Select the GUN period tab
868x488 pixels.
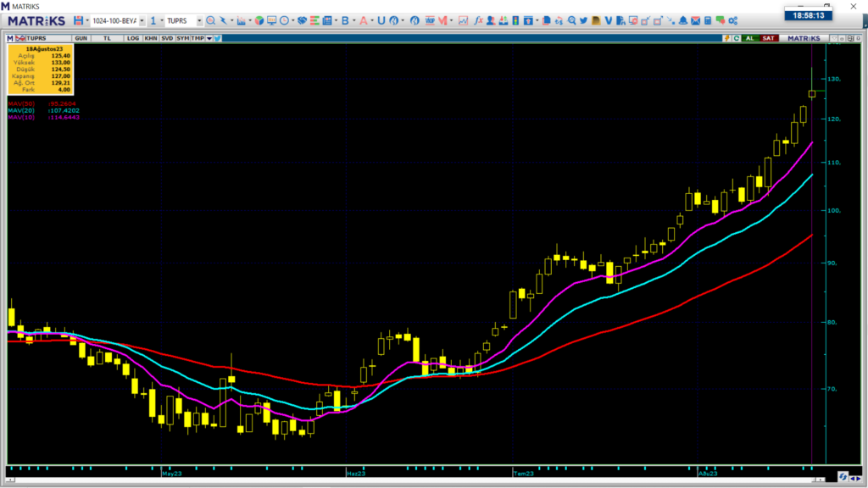pos(81,38)
